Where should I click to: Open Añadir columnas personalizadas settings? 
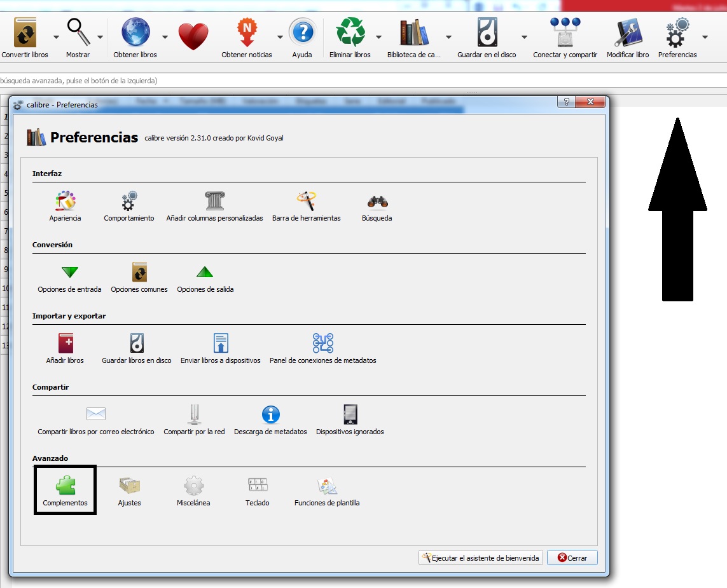click(x=214, y=202)
